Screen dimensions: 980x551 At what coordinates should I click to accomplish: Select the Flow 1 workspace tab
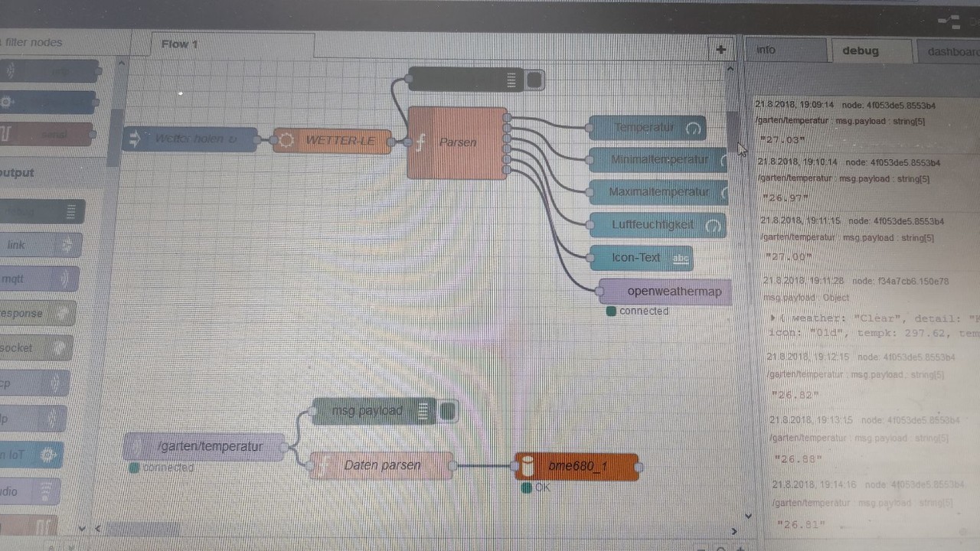(x=180, y=44)
